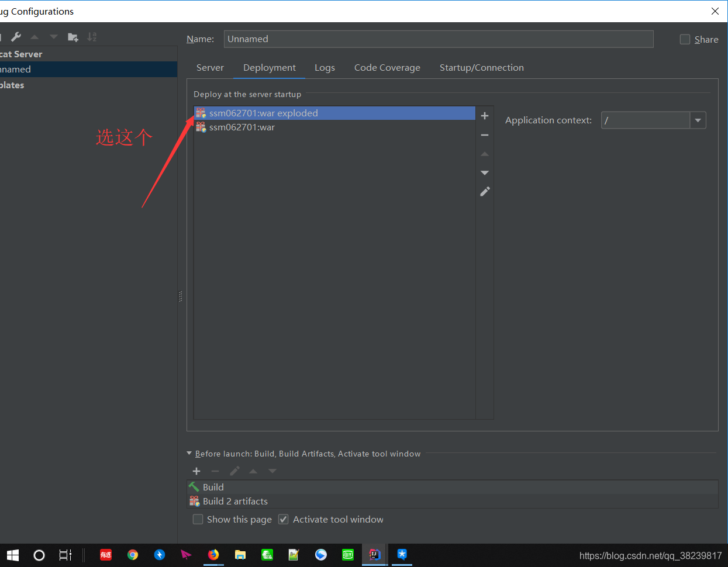This screenshot has width=728, height=567.
Task: Open Application context dropdown
Action: coord(698,120)
